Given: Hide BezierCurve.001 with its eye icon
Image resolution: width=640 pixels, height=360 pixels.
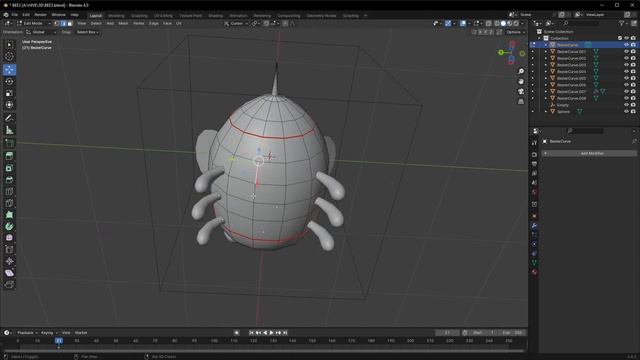Looking at the screenshot, I should [626, 51].
